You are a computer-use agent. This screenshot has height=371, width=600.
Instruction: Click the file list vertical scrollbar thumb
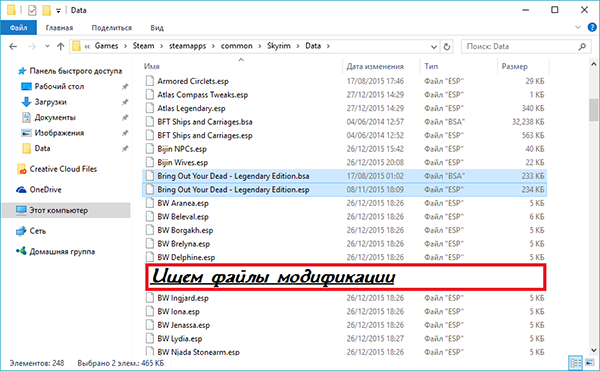coord(593,110)
